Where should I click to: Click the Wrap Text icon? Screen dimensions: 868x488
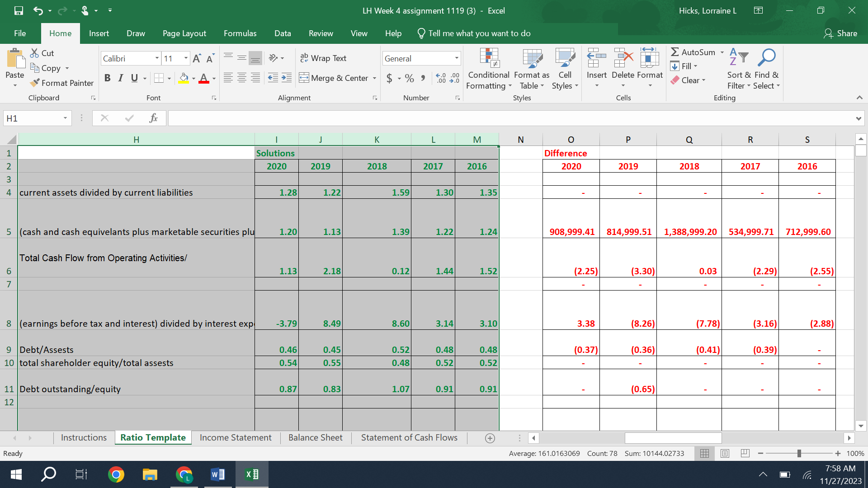tap(303, 58)
